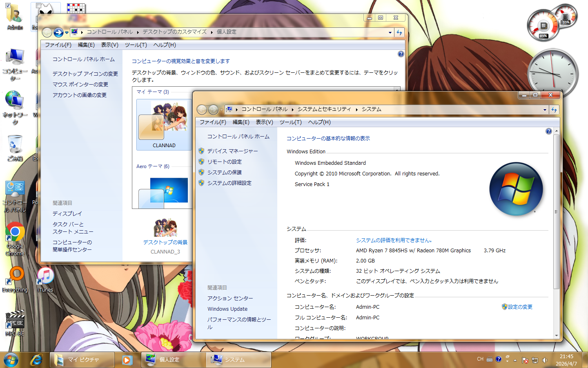Expand the デスクトップのカスタマイズ breadcrumb arrow
This screenshot has height=368, width=588.
point(212,32)
